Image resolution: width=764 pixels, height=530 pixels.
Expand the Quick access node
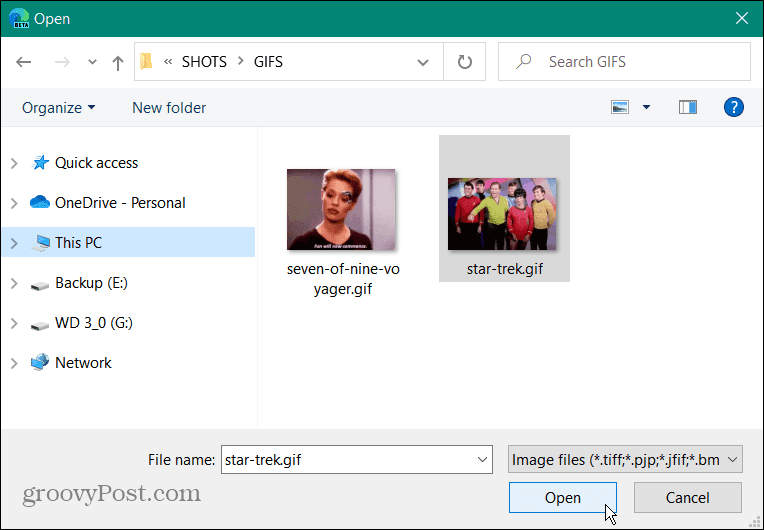pos(14,163)
